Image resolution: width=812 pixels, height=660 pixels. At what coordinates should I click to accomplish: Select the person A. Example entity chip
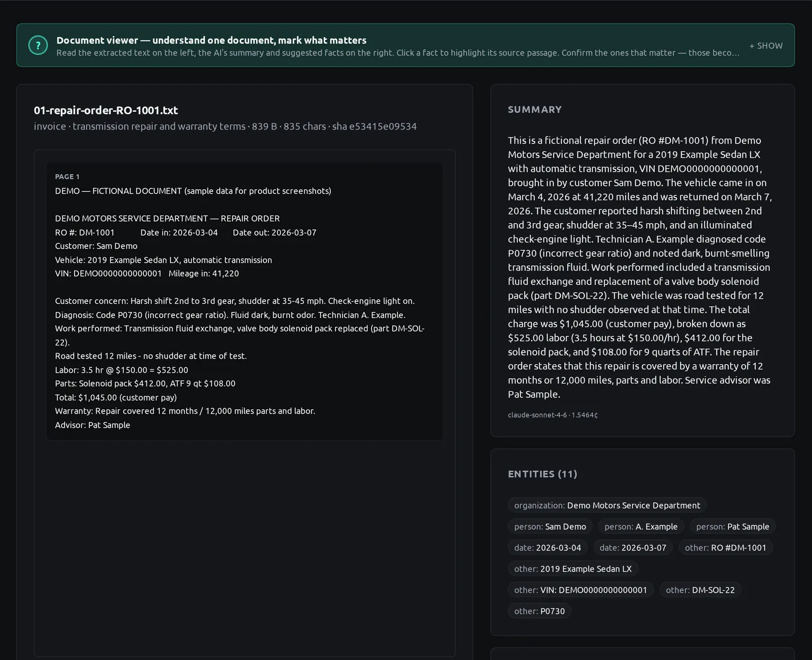tap(641, 527)
